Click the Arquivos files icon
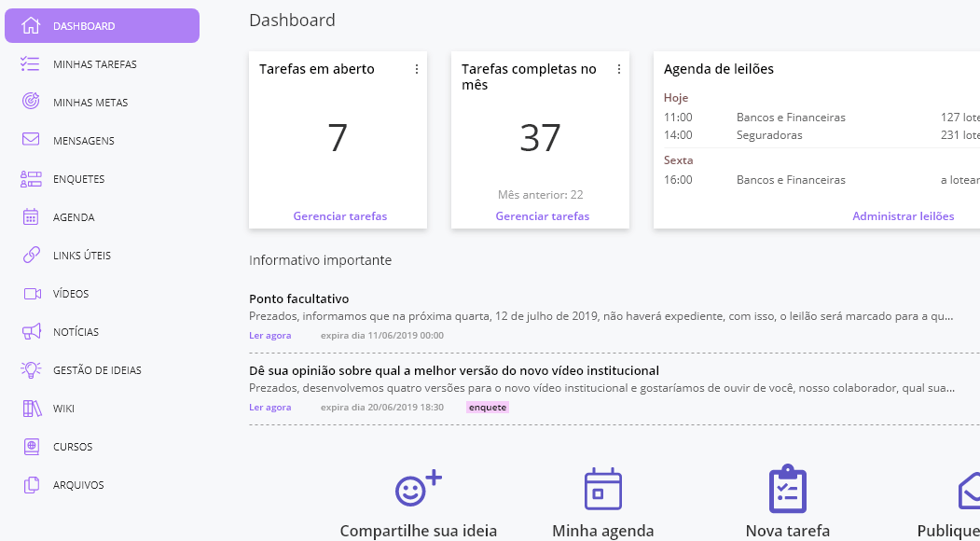Image resolution: width=980 pixels, height=541 pixels. (x=32, y=485)
